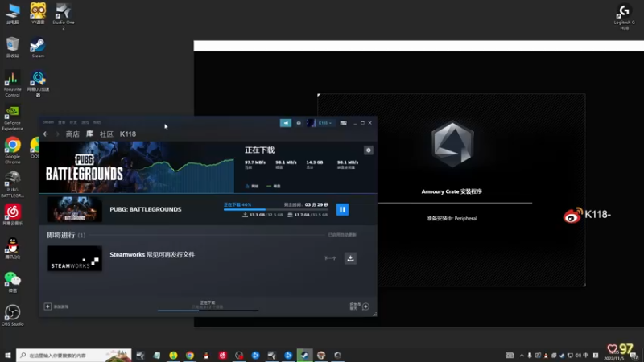Image resolution: width=644 pixels, height=362 pixels.
Task: Open NetEase Cloud Music in taskbar
Action: 222,355
